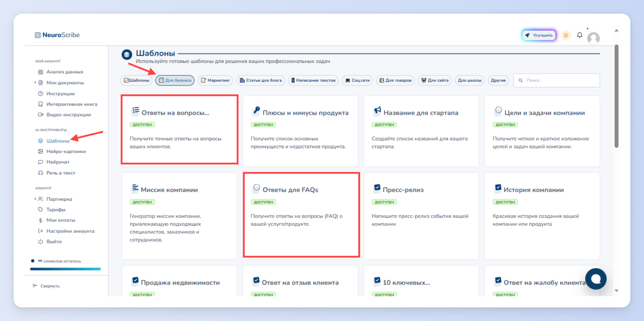Click the outer scrollbar down arrow
644x321 pixels.
(x=616, y=290)
